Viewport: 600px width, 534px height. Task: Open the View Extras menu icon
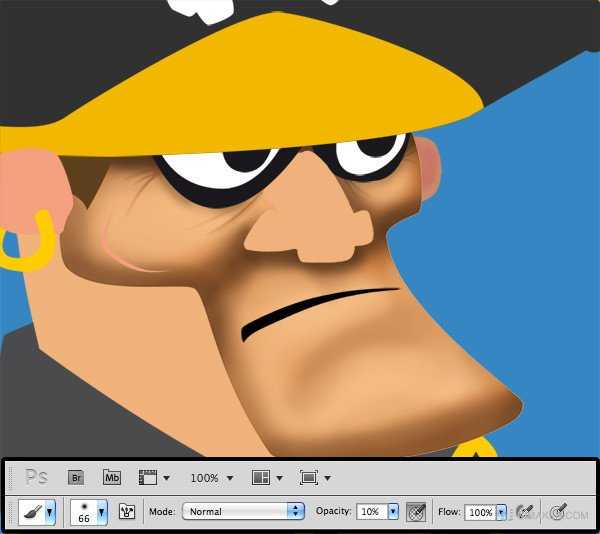pos(151,478)
